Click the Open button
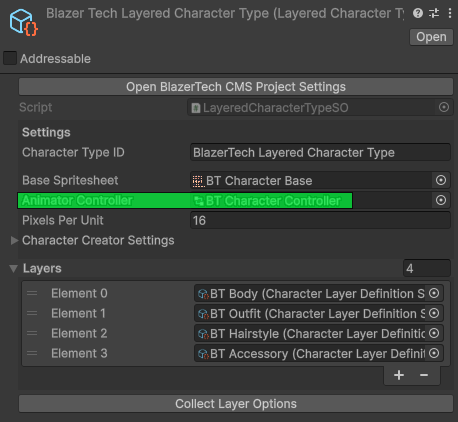Viewport: 458px width, 422px height. [431, 37]
